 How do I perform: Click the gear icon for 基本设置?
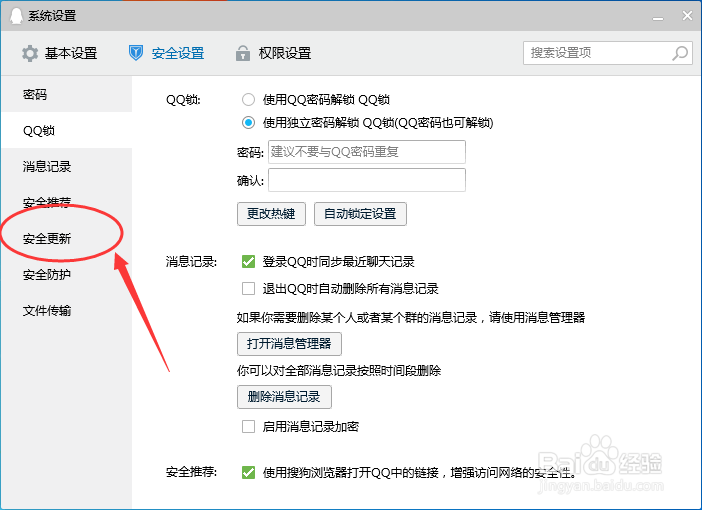[30, 53]
